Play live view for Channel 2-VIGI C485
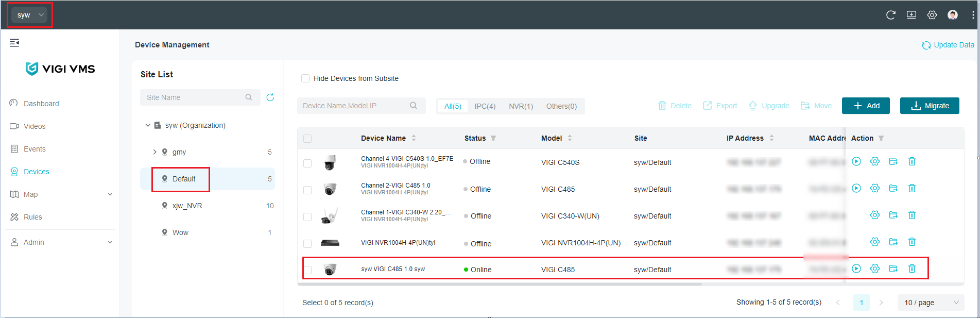 click(856, 188)
